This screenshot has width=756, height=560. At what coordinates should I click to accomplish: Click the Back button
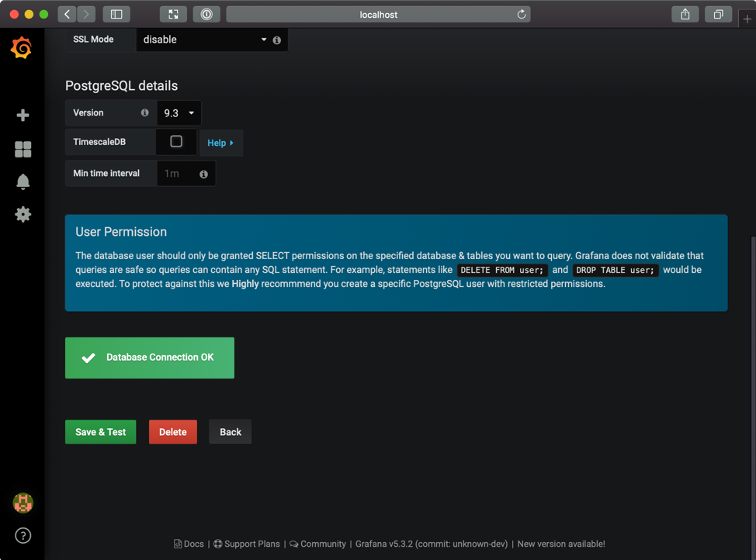tap(231, 432)
